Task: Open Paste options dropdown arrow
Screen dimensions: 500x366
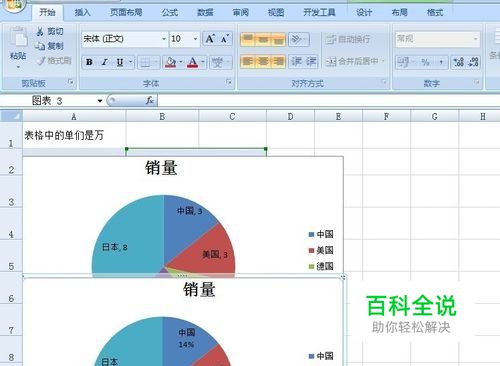Action: click(x=18, y=67)
